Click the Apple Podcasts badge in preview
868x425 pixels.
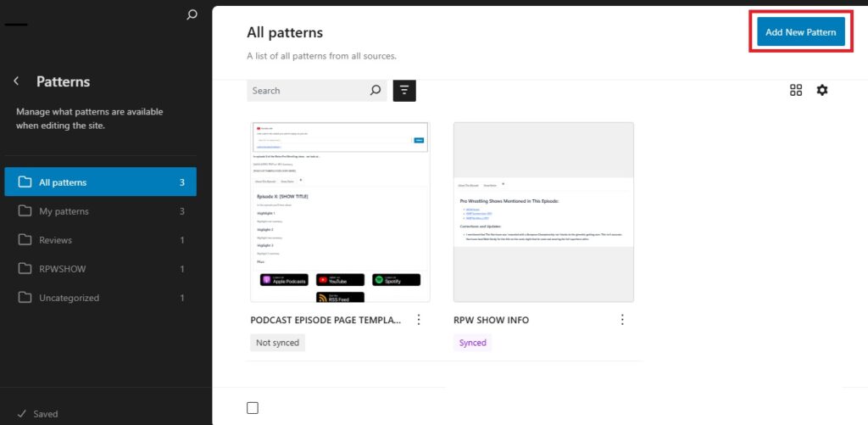point(283,279)
